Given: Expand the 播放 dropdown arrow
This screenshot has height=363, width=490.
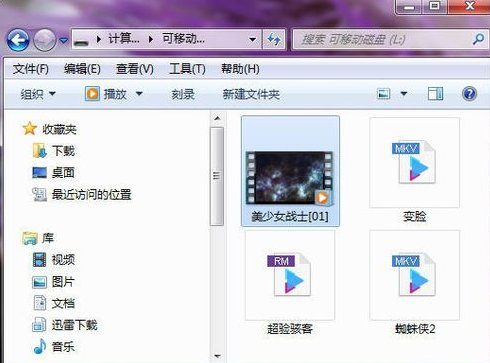Looking at the screenshot, I should tap(139, 94).
